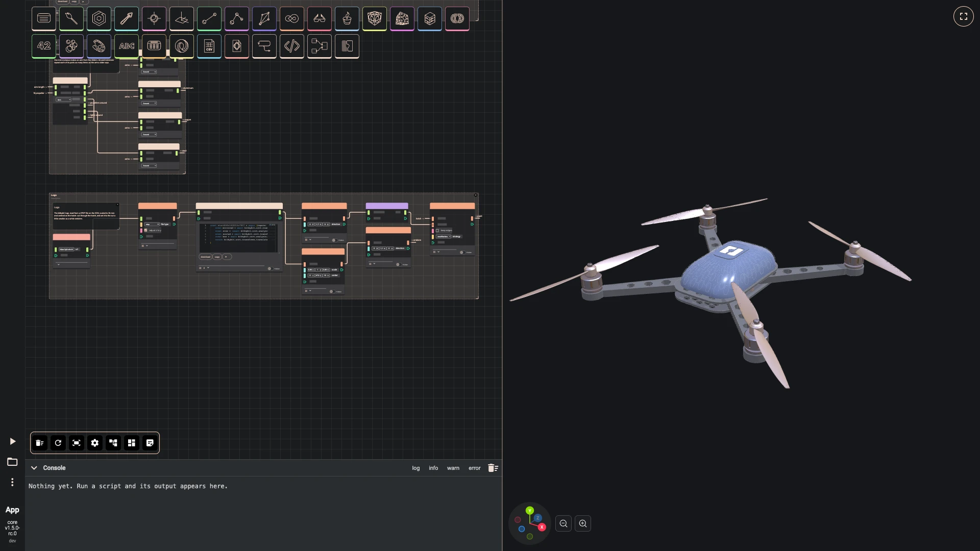Image resolution: width=980 pixels, height=551 pixels.
Task: Open settings gear in bottom toolbar
Action: click(x=95, y=443)
